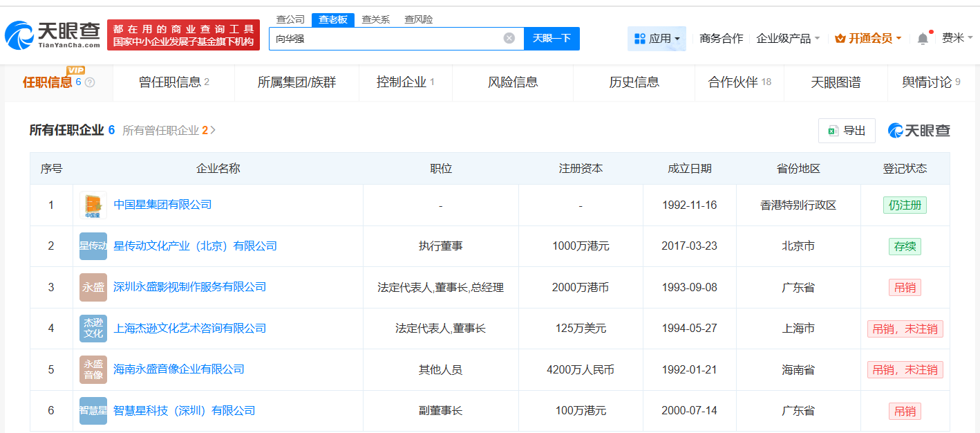980x433 pixels.
Task: Clear the search box with the X icon
Action: coord(510,38)
